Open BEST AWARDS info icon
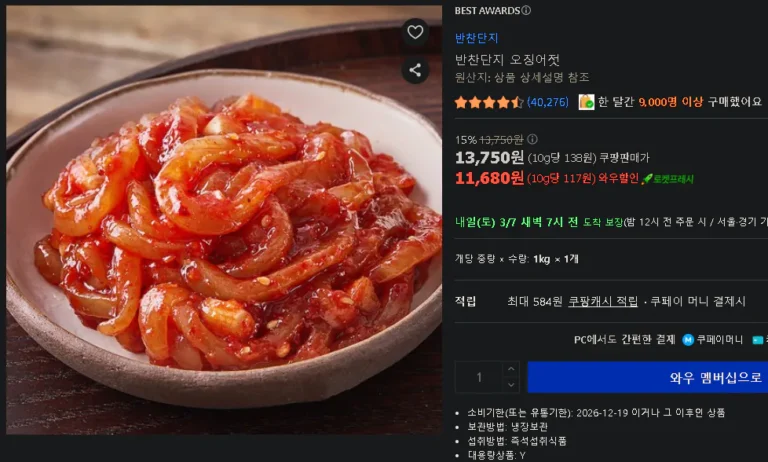This screenshot has width=768, height=462. 526,10
